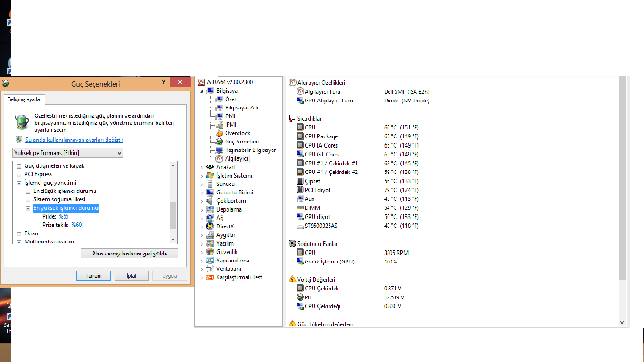Expand the Ekran node
Viewport: 644px width, 362px height.
(x=19, y=234)
